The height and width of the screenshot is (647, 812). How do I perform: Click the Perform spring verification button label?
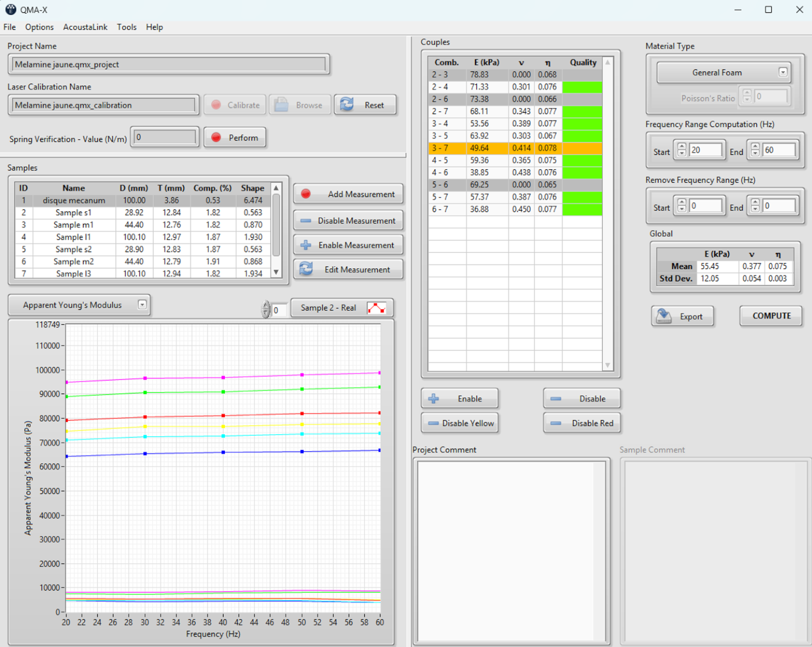pos(243,138)
